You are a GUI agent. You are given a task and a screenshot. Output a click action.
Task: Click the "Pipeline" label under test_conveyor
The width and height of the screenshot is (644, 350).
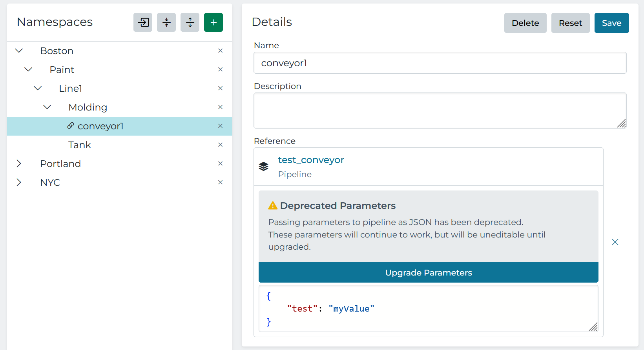tap(295, 174)
